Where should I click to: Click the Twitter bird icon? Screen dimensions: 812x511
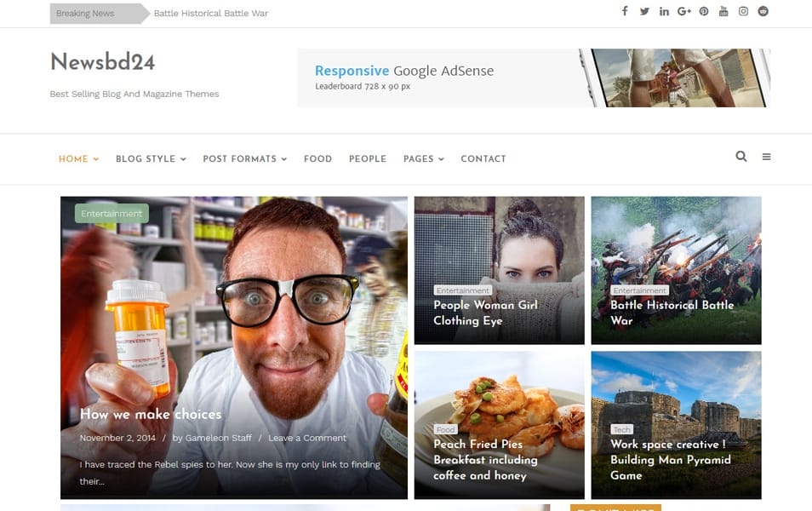click(x=644, y=12)
